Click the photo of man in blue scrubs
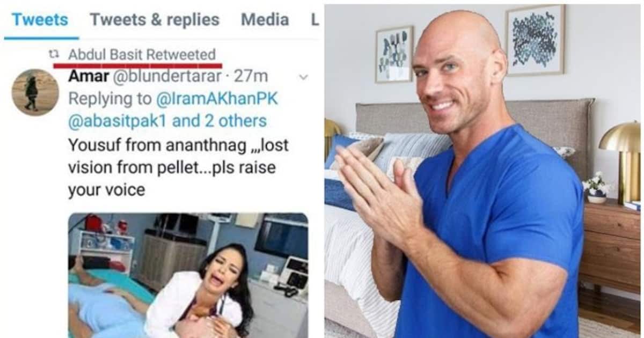This screenshot has height=338, width=644. coord(482,171)
